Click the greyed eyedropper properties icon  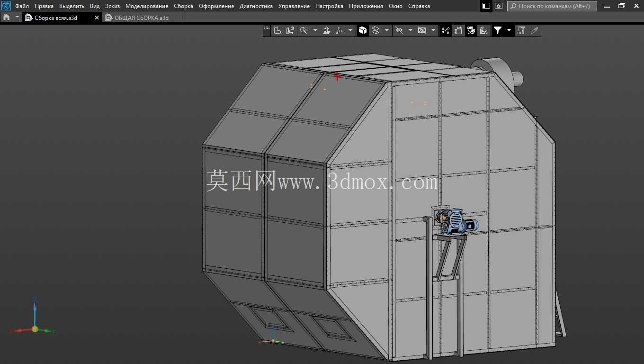534,30
